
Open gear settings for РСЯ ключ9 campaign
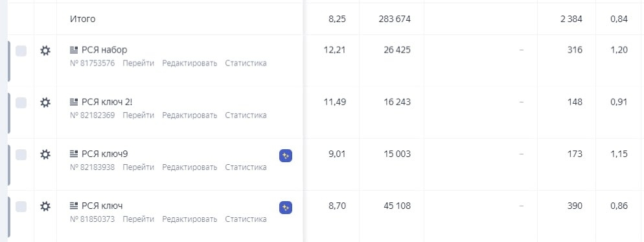(45, 154)
